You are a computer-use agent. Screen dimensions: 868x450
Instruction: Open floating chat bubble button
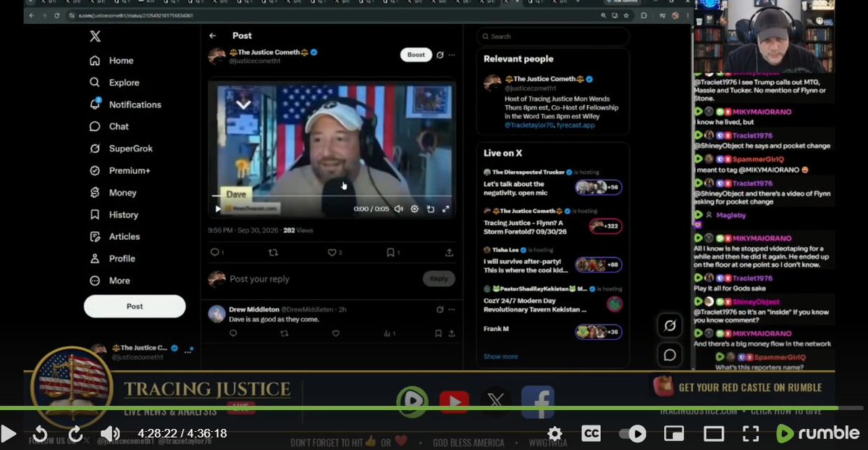click(x=669, y=354)
